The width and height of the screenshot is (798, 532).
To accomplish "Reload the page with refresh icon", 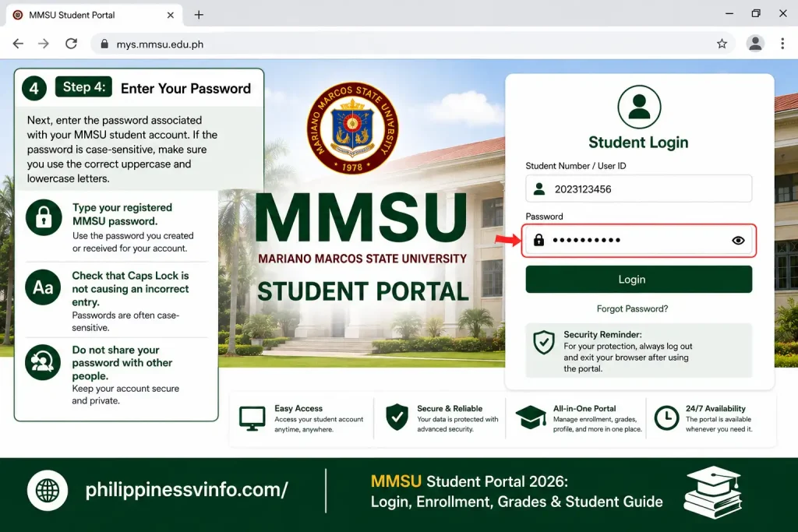I will (x=71, y=44).
